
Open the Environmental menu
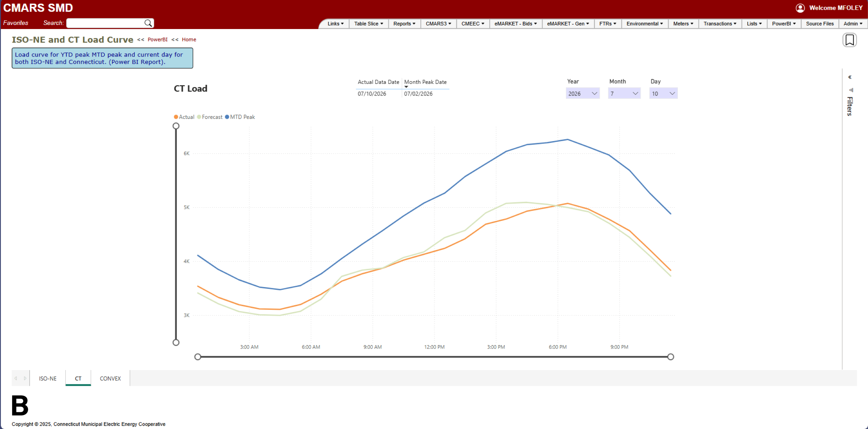coord(644,24)
